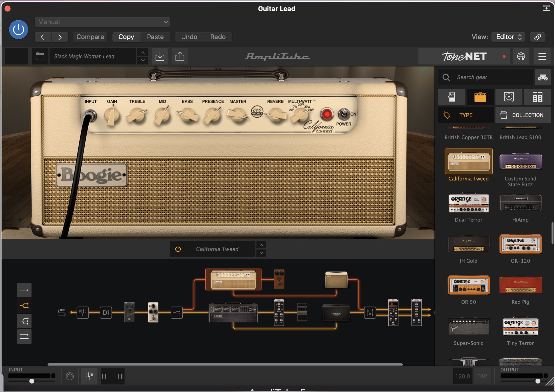Select the Super-Sonic amp thumbnail
555x392 pixels.
coord(468,326)
